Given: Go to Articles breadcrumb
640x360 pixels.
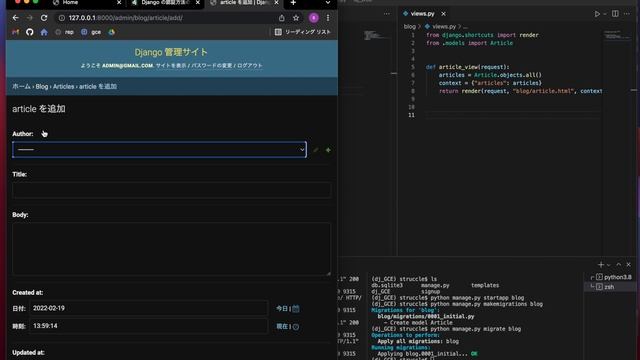Looking at the screenshot, I should pos(64,87).
